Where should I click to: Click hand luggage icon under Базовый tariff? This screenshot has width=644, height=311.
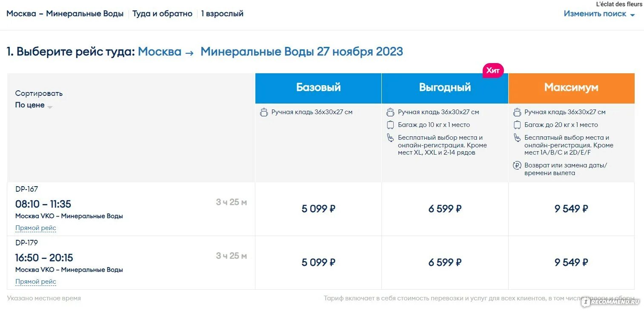click(x=264, y=112)
